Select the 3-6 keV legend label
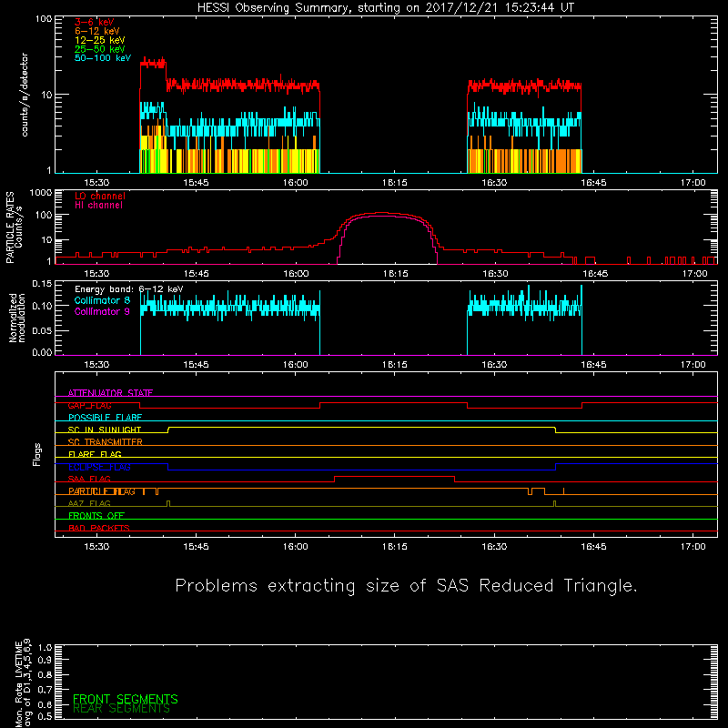The image size is (728, 728). (94, 22)
